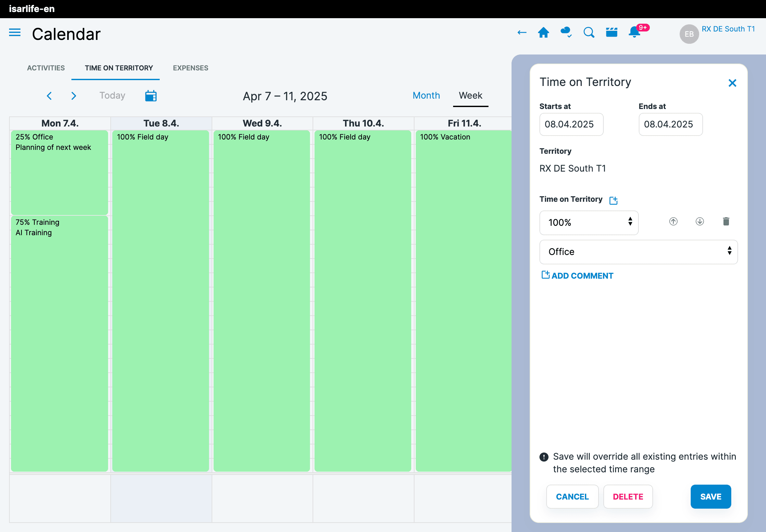Open the 100% percentage dropdown
The height and width of the screenshot is (532, 766).
(588, 223)
